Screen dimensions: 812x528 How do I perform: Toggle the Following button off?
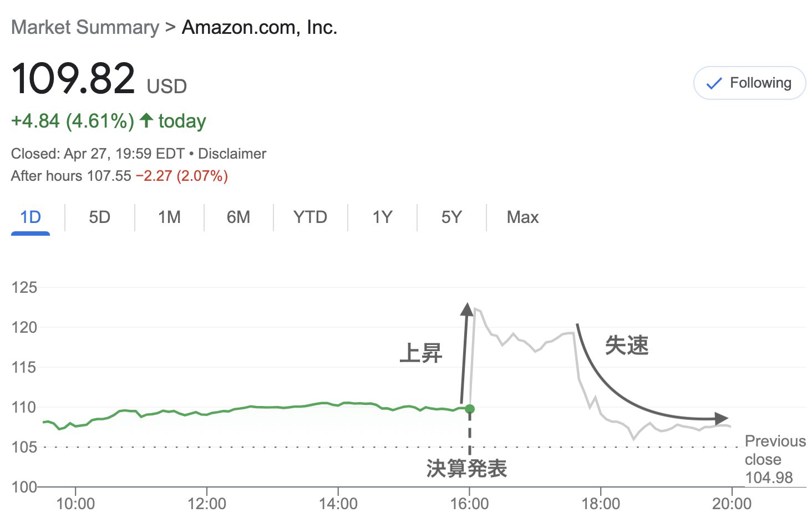(x=749, y=83)
